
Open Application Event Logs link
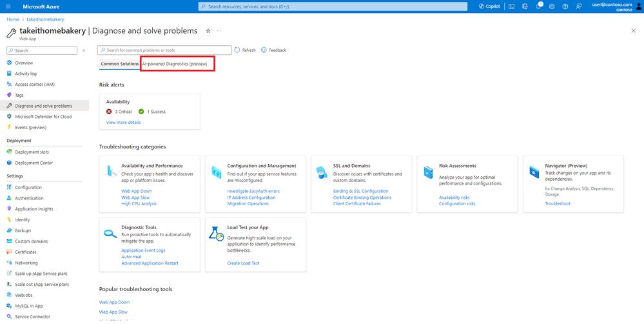click(x=143, y=250)
